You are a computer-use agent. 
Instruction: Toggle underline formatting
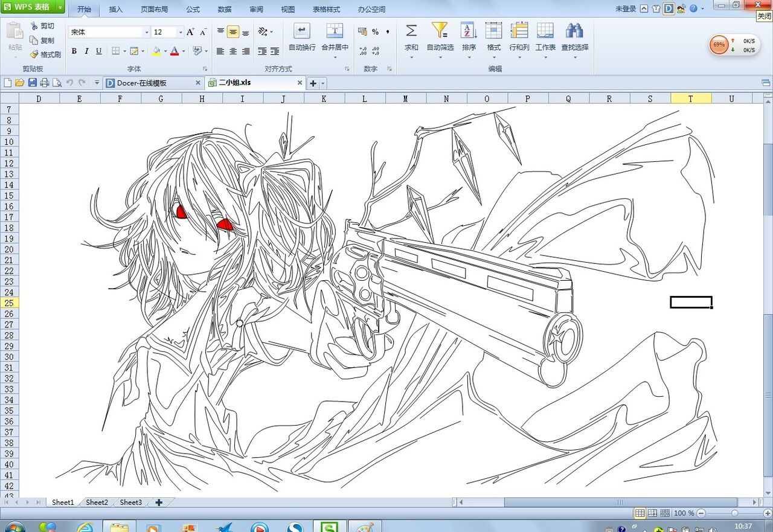pyautogui.click(x=99, y=51)
